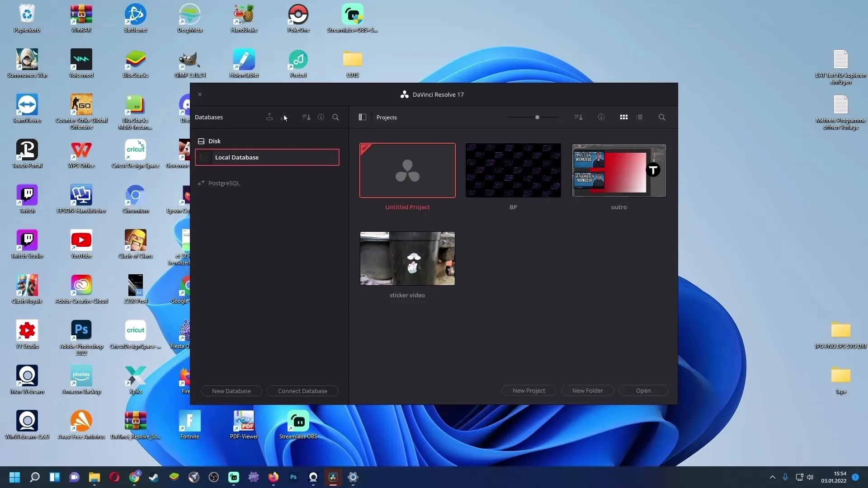Expand the system tray hidden icons chevron

click(773, 477)
